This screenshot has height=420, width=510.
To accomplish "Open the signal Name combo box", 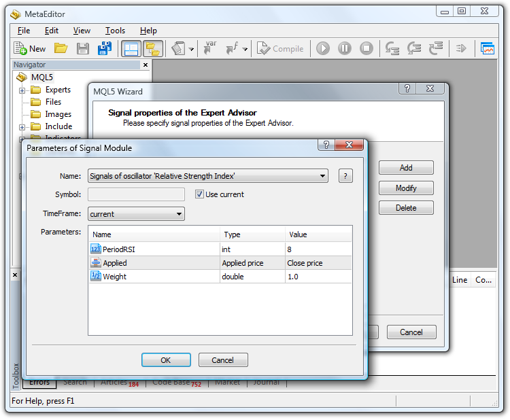I will click(208, 176).
